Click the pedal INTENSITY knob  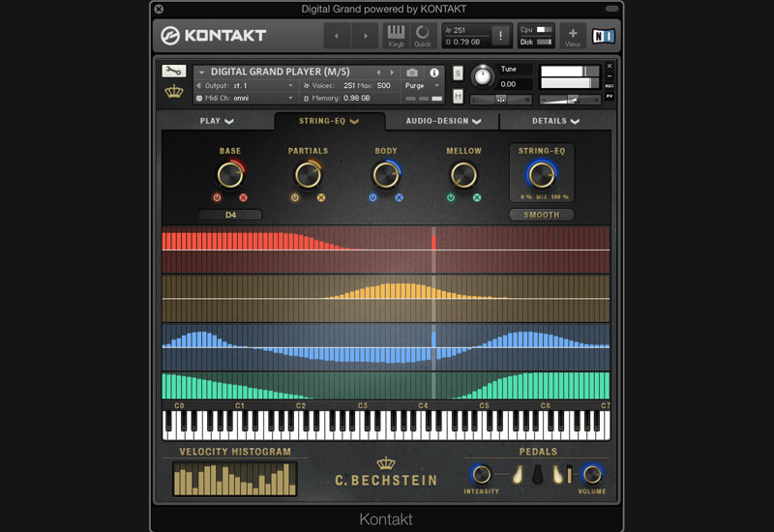pos(481,474)
